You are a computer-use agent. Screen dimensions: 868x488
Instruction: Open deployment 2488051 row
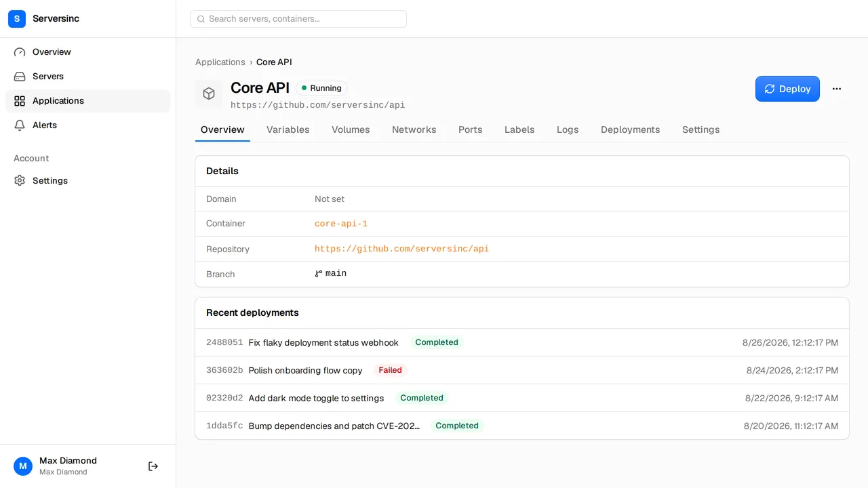pyautogui.click(x=522, y=343)
